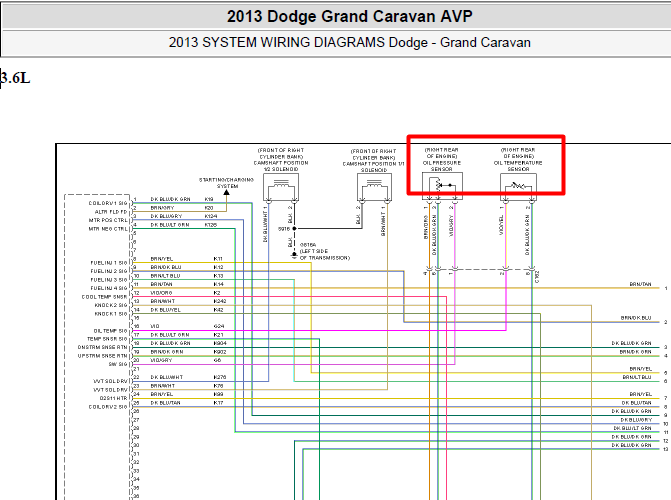Click the Oil Pressure Sensor component symbol
Viewport: 671px width, 500px height.
[x=442, y=186]
